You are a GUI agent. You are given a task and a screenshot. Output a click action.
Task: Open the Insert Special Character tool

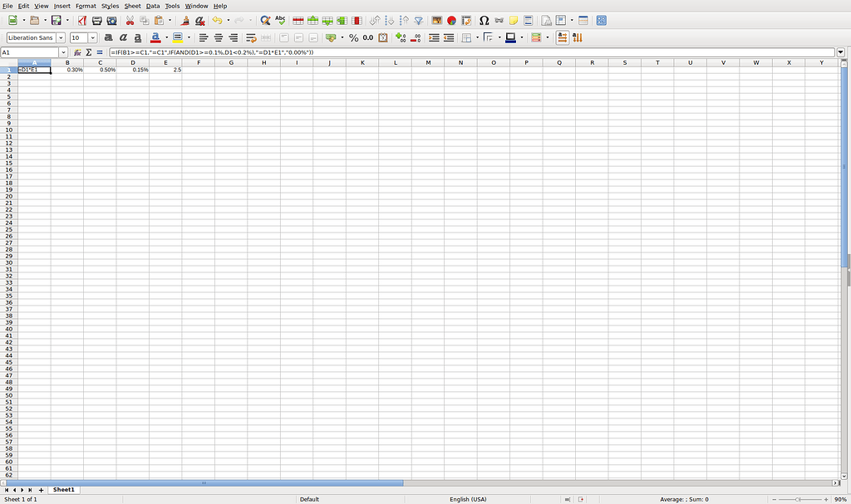point(484,19)
